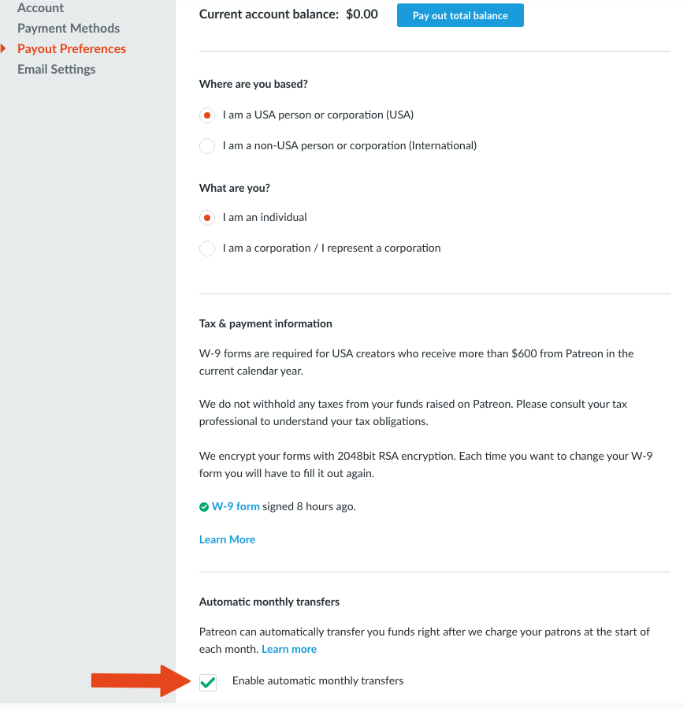Screen dimensions: 684x709
Task: Open Payout Preferences in sidebar
Action: pyautogui.click(x=71, y=48)
